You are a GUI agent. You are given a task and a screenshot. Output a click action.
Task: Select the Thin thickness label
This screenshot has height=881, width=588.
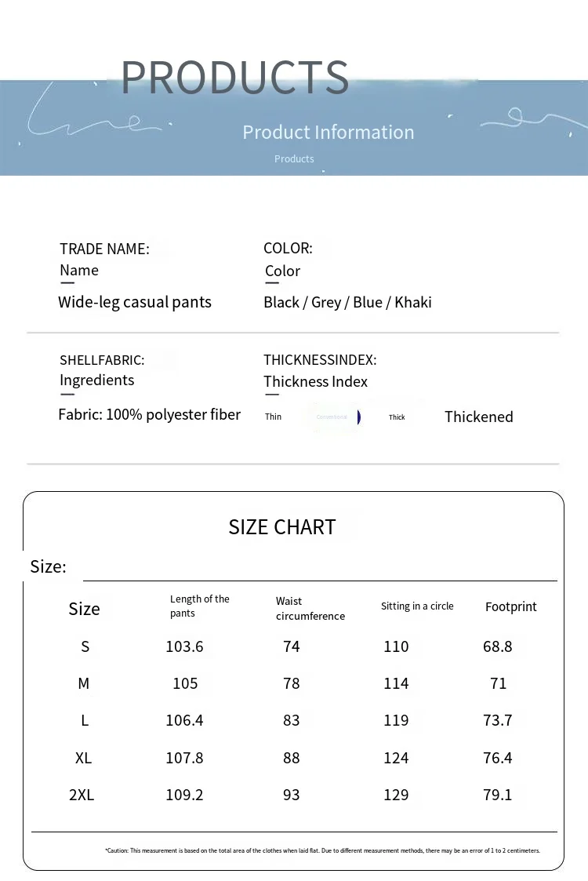tap(273, 417)
